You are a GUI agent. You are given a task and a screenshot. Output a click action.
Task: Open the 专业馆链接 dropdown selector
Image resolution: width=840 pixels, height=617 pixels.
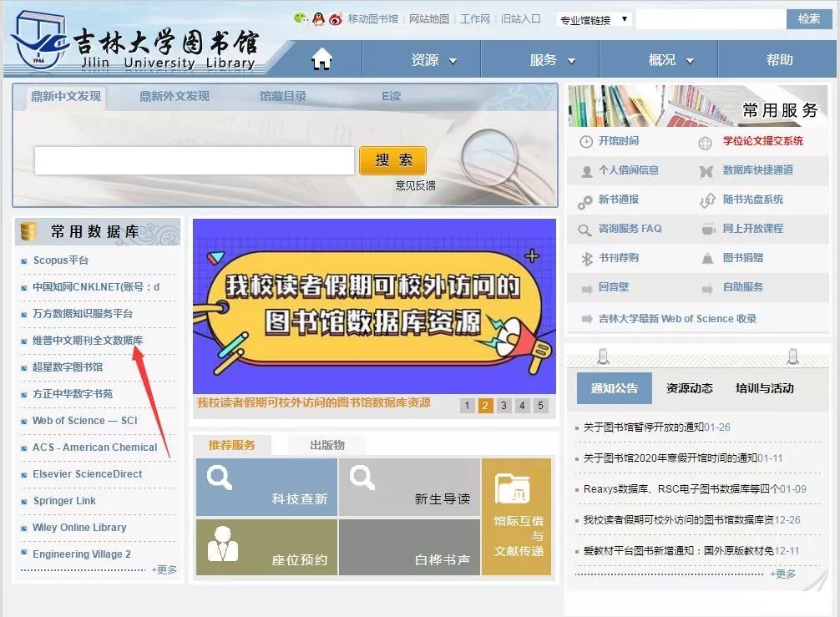(594, 19)
